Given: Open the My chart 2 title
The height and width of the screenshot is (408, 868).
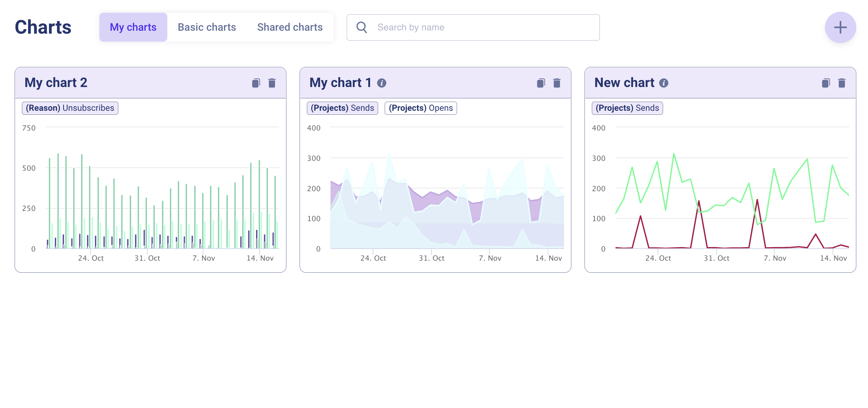Looking at the screenshot, I should coord(56,83).
